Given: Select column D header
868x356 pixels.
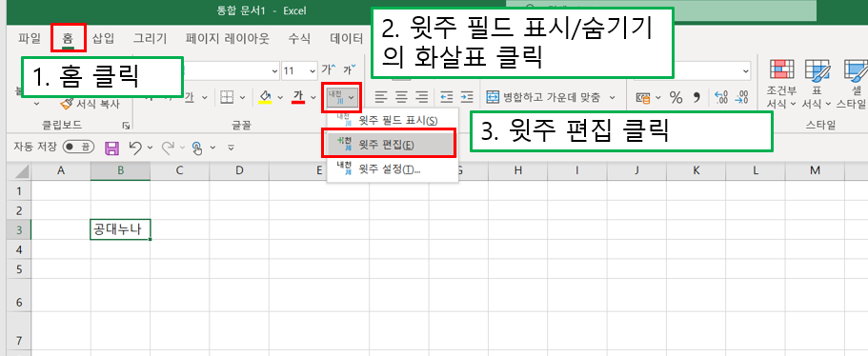Looking at the screenshot, I should click(239, 171).
